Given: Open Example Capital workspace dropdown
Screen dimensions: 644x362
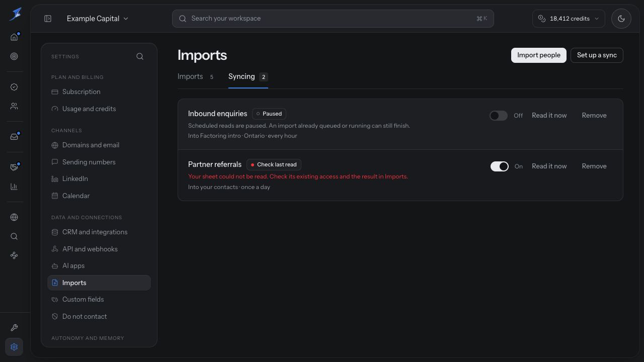Looking at the screenshot, I should click(98, 19).
